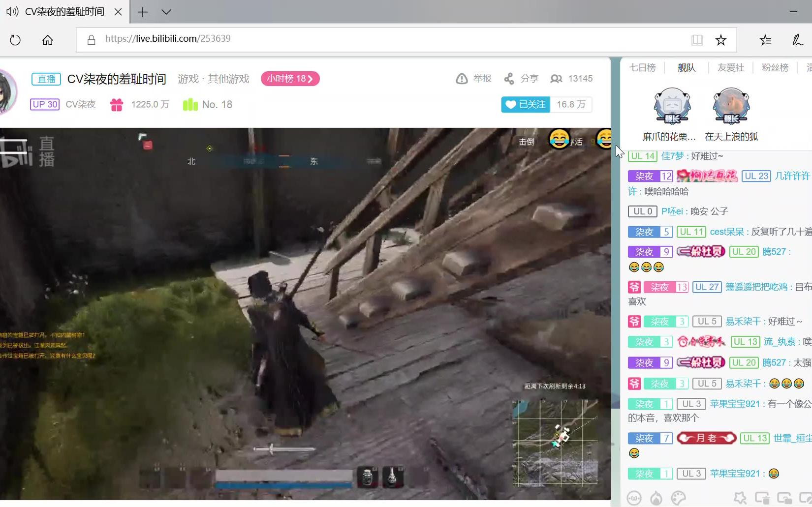Open the web notes pen icon

tap(798, 40)
